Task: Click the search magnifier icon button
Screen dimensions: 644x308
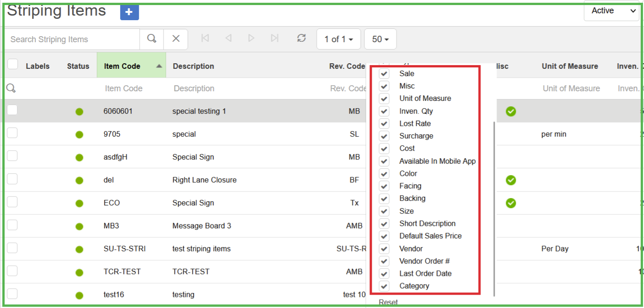Action: click(152, 39)
